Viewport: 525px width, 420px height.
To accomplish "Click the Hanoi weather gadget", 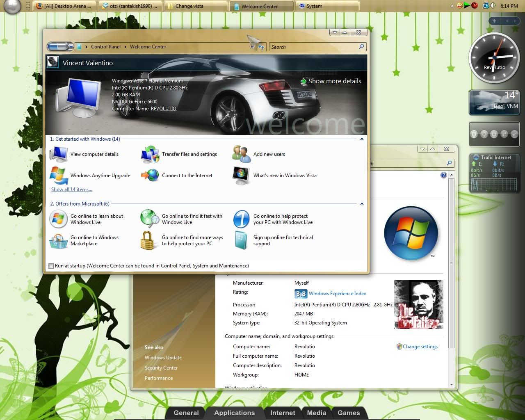I will click(494, 103).
